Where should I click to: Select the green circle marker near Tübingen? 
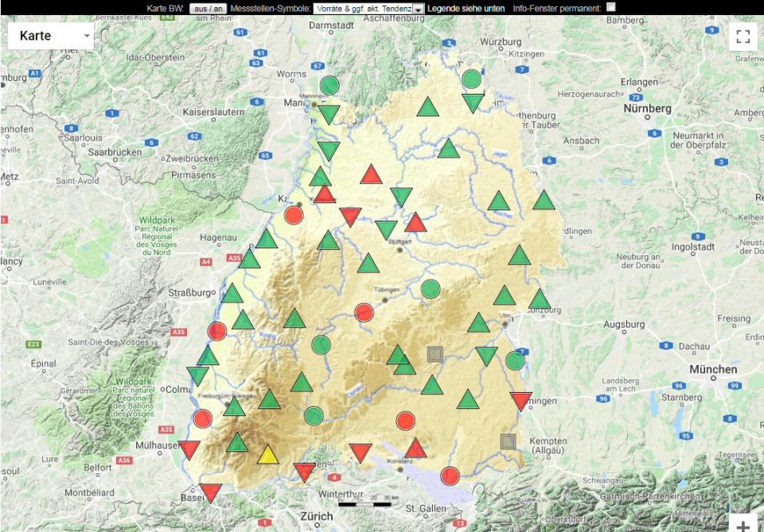(431, 289)
